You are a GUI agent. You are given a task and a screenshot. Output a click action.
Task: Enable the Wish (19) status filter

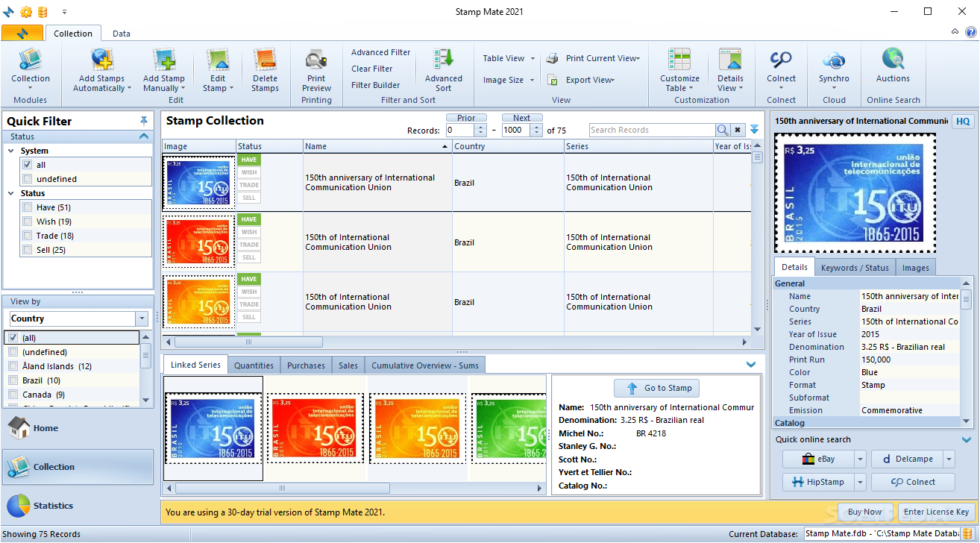point(28,222)
